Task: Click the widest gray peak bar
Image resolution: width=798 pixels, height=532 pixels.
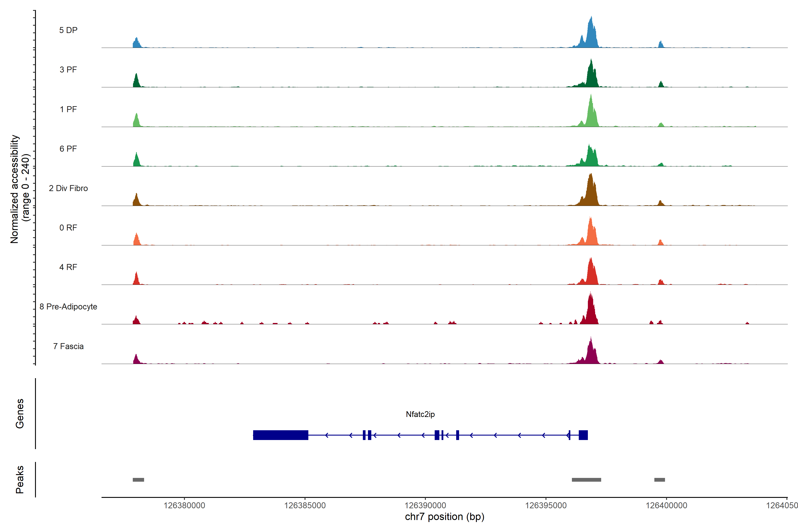Action: 586,480
